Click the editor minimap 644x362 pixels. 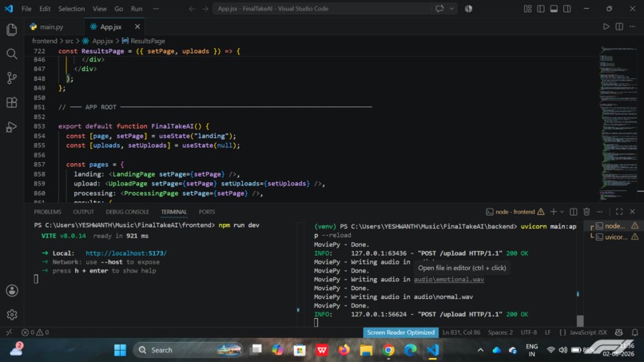[618, 123]
